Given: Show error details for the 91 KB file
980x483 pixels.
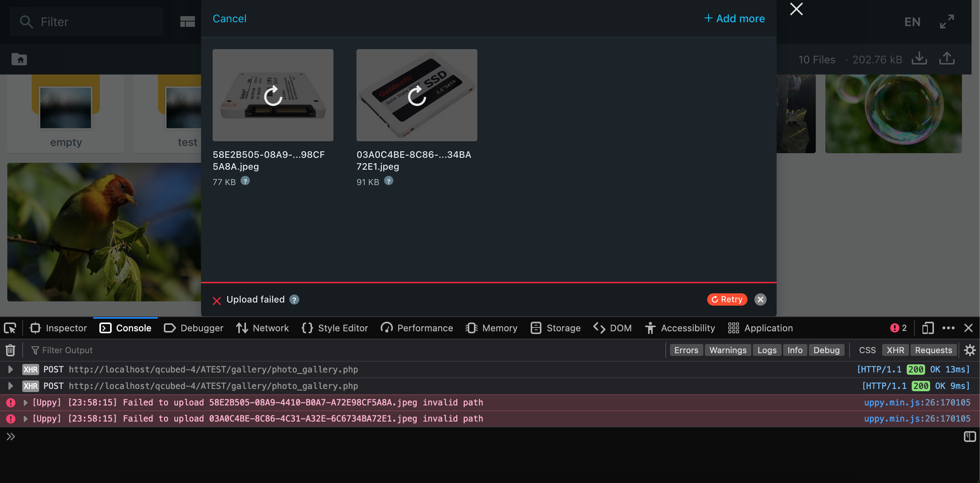Looking at the screenshot, I should [x=389, y=181].
